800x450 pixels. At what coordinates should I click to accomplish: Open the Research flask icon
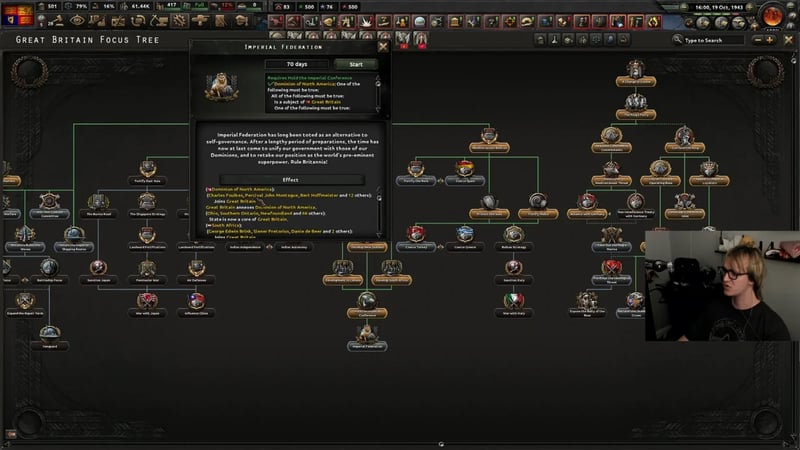pyautogui.click(x=97, y=21)
